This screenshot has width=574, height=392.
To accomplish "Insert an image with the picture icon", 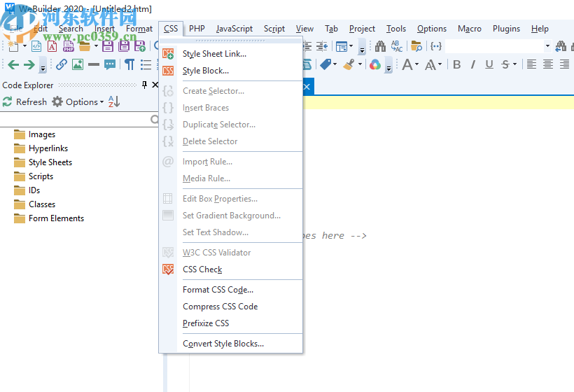I will [x=78, y=64].
